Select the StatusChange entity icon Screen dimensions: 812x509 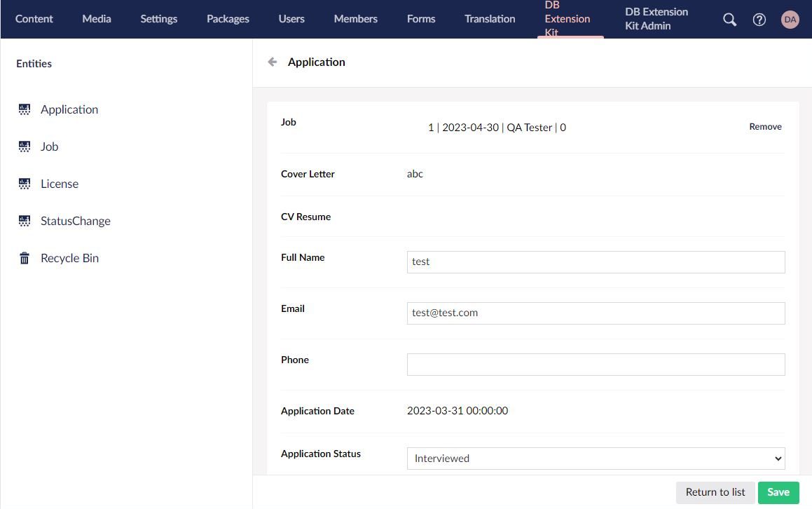[x=25, y=221]
